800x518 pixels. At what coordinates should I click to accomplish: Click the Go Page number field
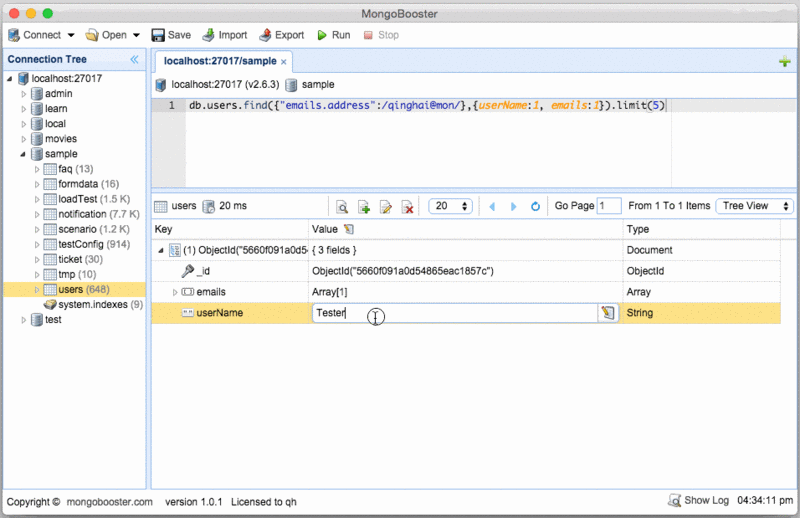point(608,206)
